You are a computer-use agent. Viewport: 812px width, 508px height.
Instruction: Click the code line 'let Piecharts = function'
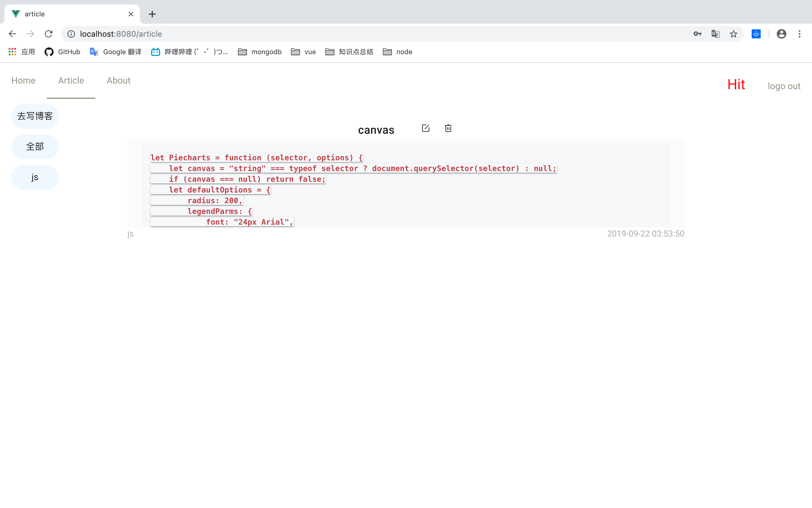pos(257,157)
